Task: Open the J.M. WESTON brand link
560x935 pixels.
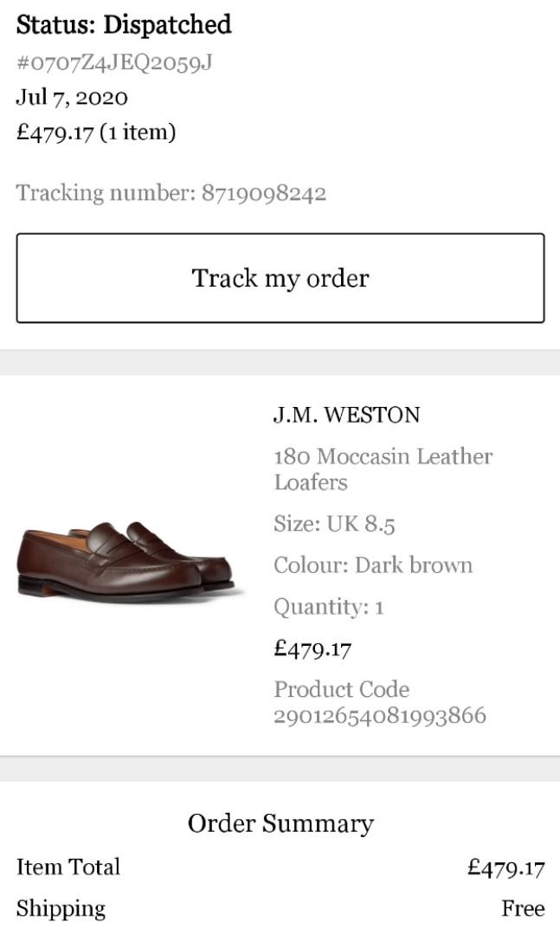Action: point(344,415)
